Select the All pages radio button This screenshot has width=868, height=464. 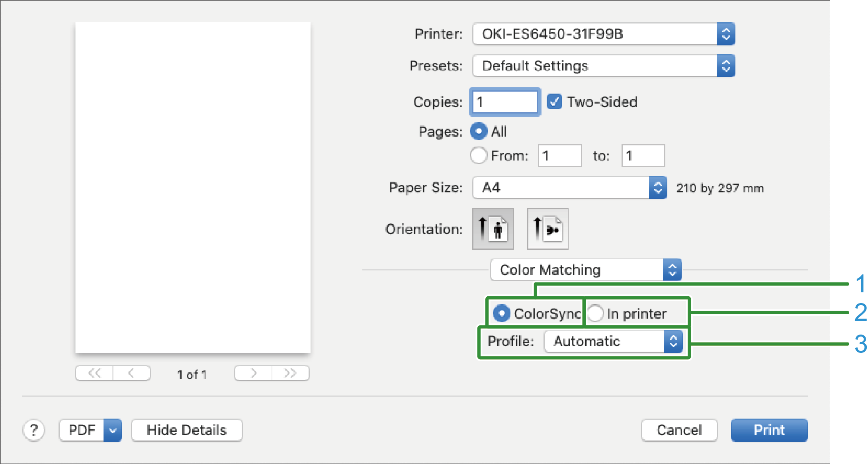pyautogui.click(x=479, y=131)
